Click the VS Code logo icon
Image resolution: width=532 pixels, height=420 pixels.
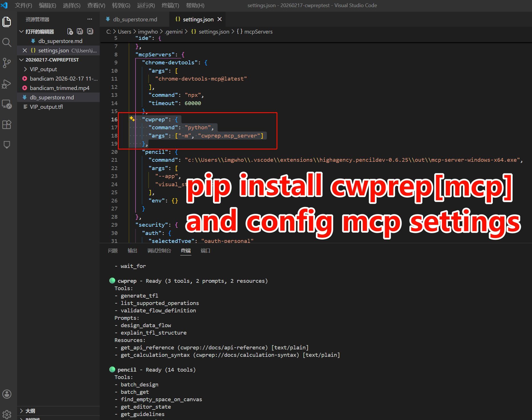4,5
